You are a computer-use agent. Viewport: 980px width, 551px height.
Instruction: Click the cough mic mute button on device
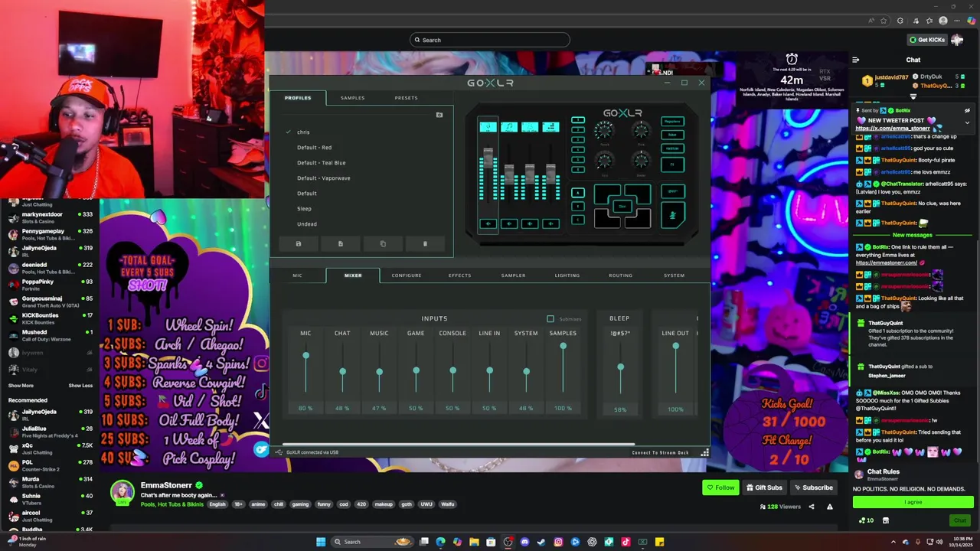click(673, 216)
